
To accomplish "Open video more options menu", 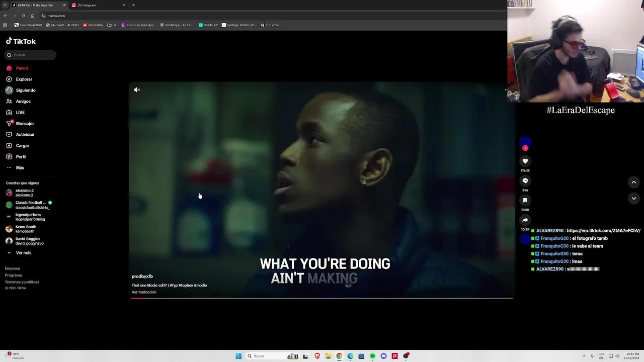I will pos(506,90).
